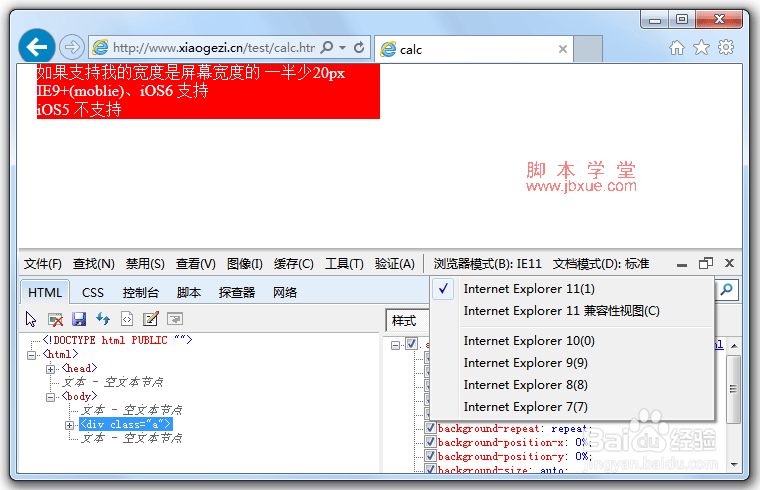Open the 浏览器模式(B): IE11 menu
760x490 pixels.
(487, 264)
